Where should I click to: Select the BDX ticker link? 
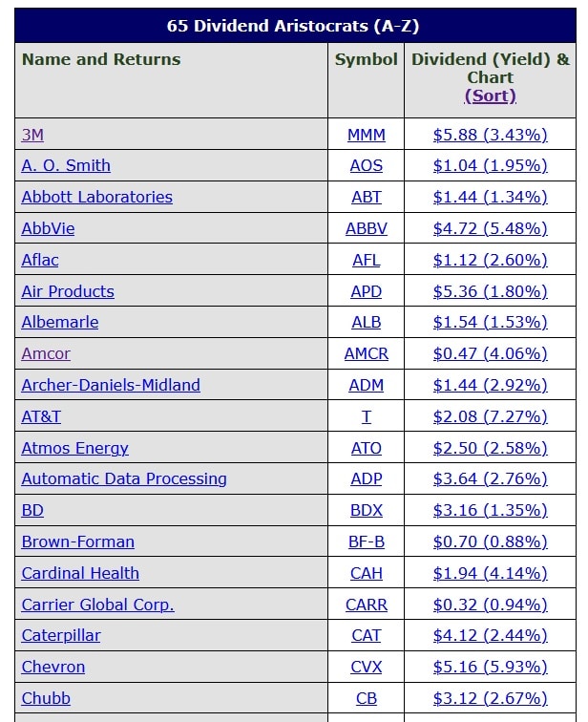tap(367, 510)
